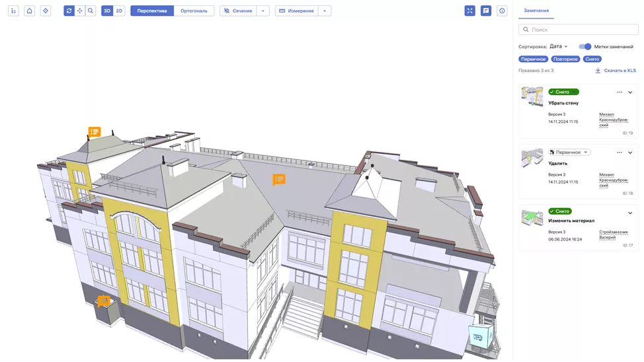Screen dimensions: 644x362
Task: Switch view to 2D mode
Action: tap(119, 11)
